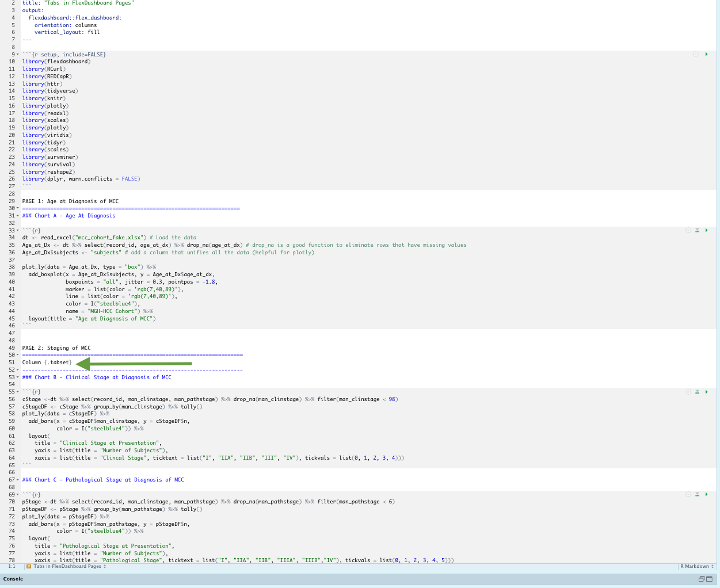The image size is (720, 588).
Task: Run the Age At Diagnosis chunk on line 33
Action: tap(706, 230)
